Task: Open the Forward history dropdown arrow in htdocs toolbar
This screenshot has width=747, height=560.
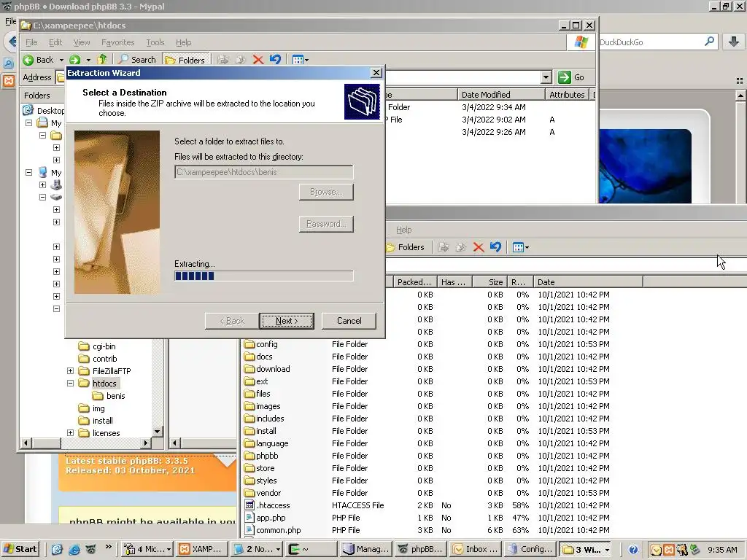Action: point(88,60)
